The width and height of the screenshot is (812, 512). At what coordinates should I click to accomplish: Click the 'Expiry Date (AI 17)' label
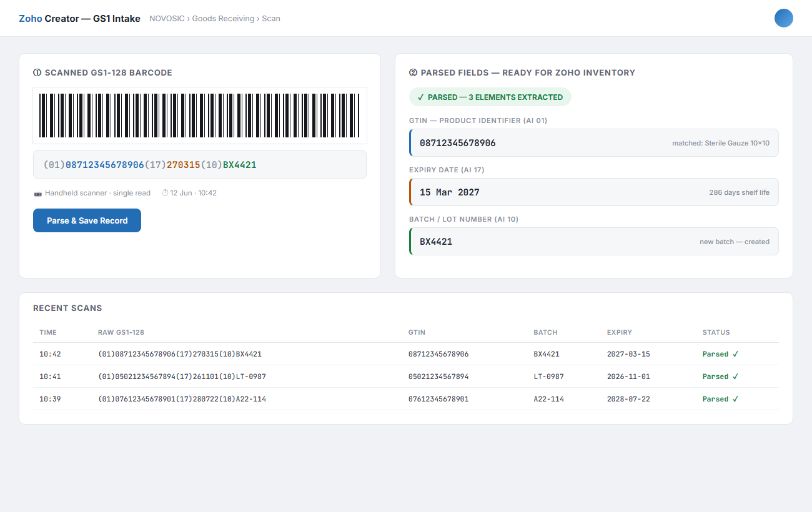click(x=447, y=170)
